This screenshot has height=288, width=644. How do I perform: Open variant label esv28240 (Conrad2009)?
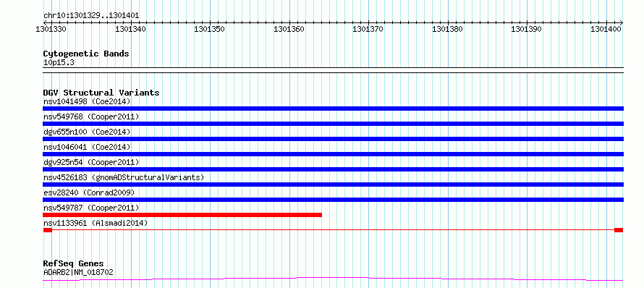[x=89, y=192]
